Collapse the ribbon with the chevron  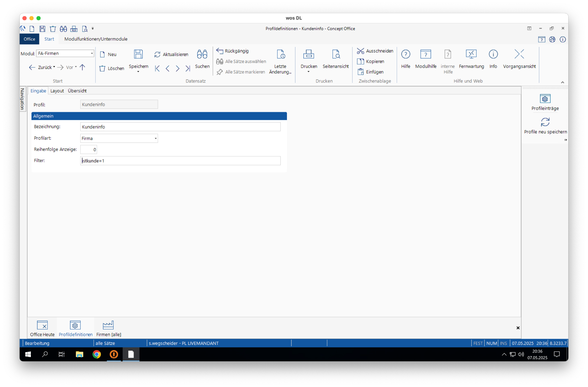[562, 83]
